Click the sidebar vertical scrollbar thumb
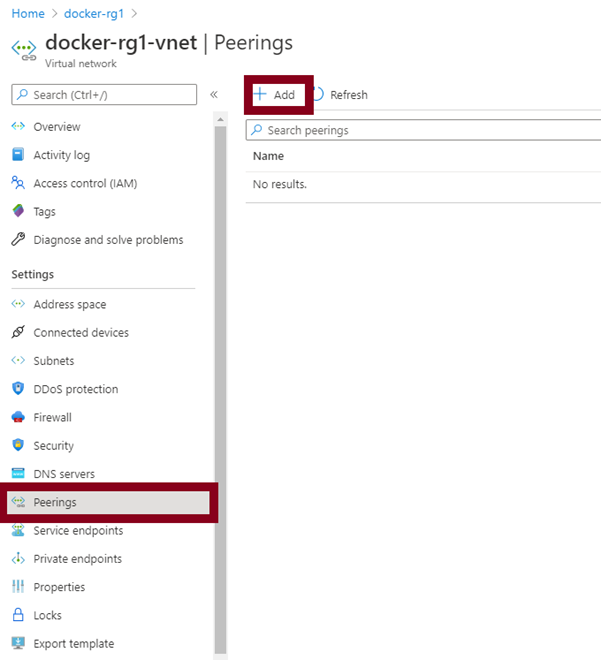Image resolution: width=601 pixels, height=660 pixels. pos(220,389)
